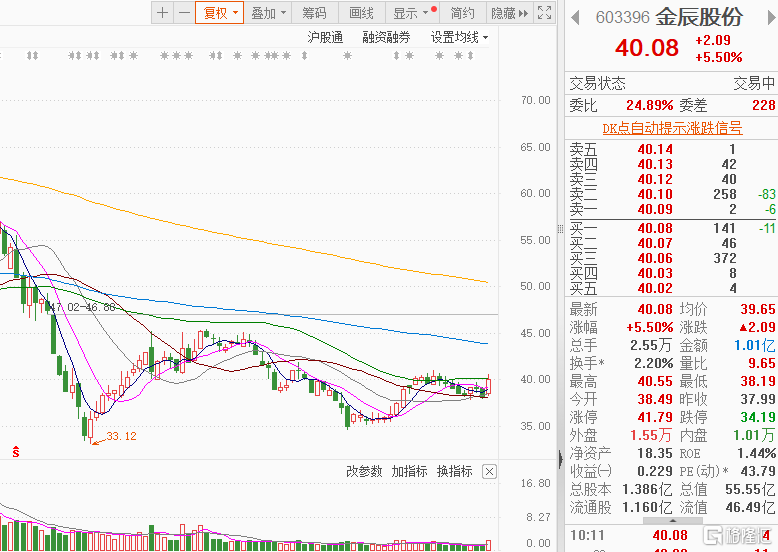The image size is (778, 552).
Task: Click 卖一 price 40.09
Action: (x=655, y=209)
